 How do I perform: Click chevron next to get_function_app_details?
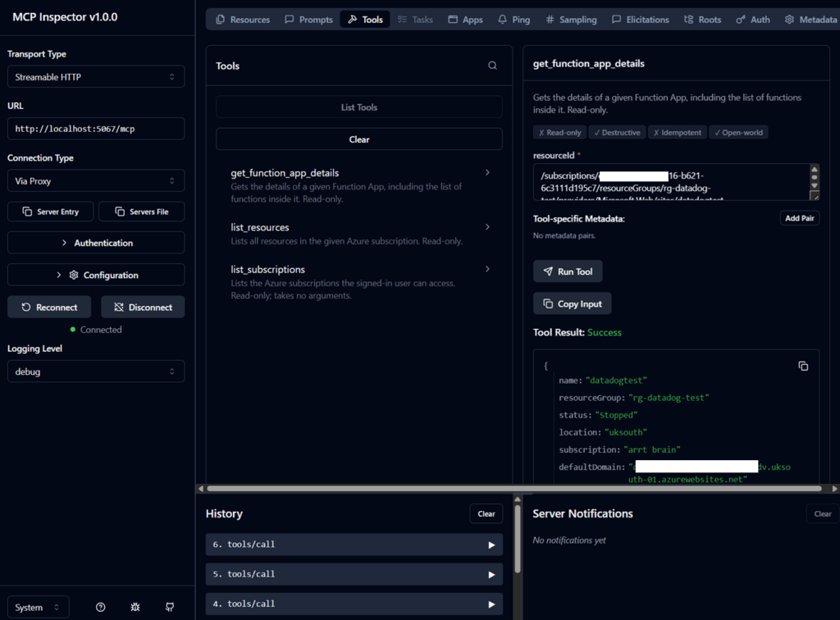[487, 172]
